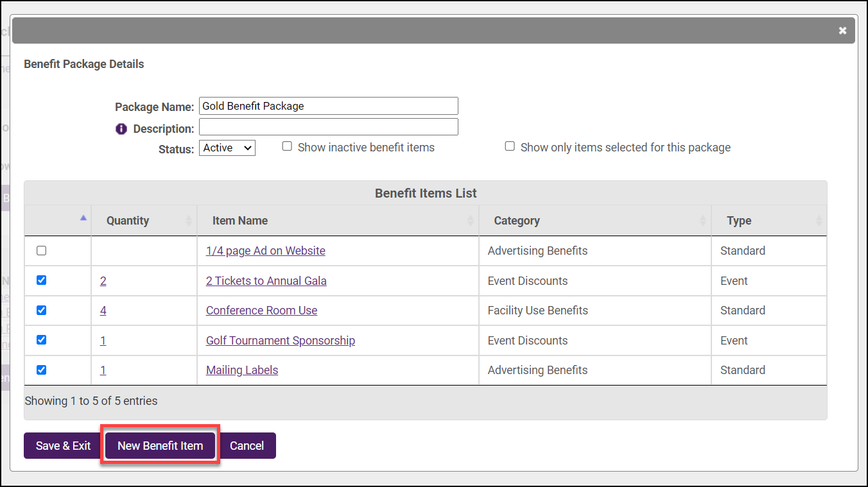Sort by the Item Name column
This screenshot has width=868, height=487.
pos(240,221)
